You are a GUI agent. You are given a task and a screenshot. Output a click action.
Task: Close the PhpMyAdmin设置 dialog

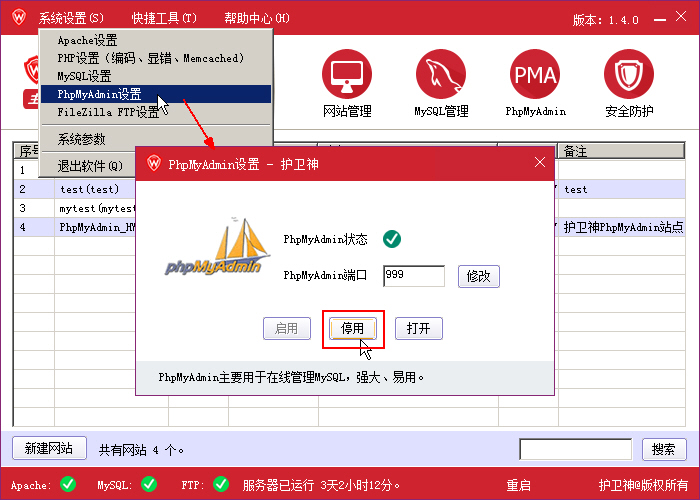tap(540, 162)
